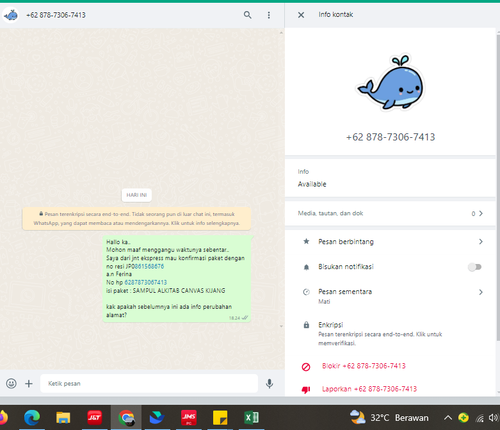Open the small whale avatar in chat header
Viewport: 500px width, 430px height.
pos(12,15)
